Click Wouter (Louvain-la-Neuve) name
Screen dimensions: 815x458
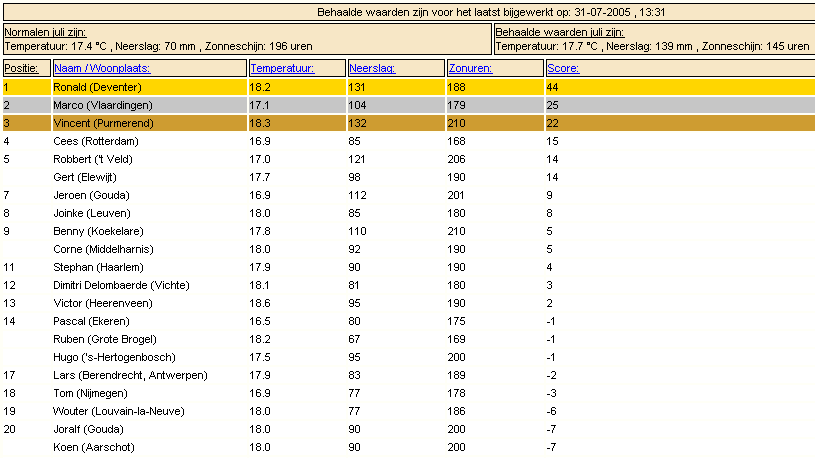[x=119, y=411]
